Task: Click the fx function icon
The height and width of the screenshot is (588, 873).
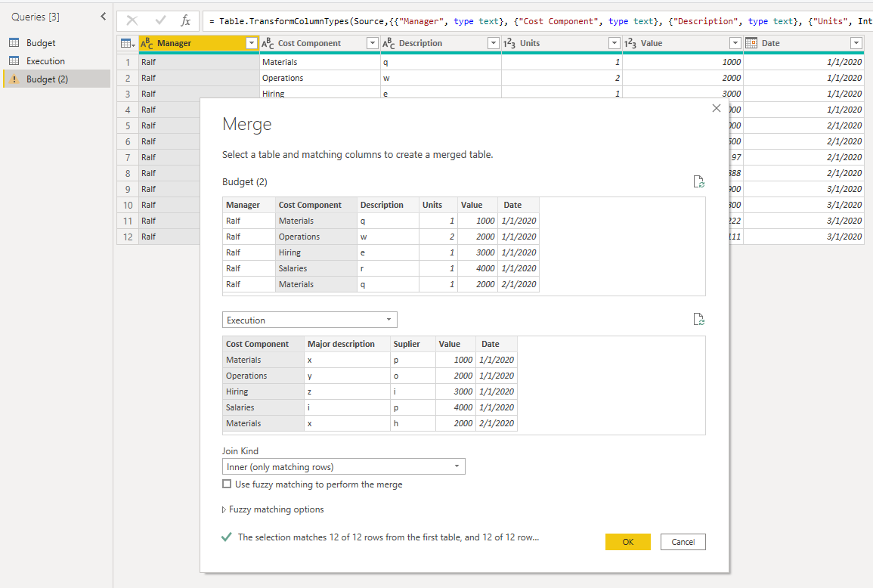Action: click(185, 20)
